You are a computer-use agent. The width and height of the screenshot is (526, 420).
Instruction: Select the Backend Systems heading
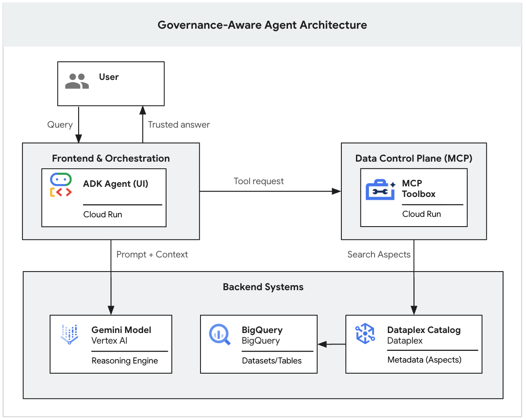click(x=263, y=287)
